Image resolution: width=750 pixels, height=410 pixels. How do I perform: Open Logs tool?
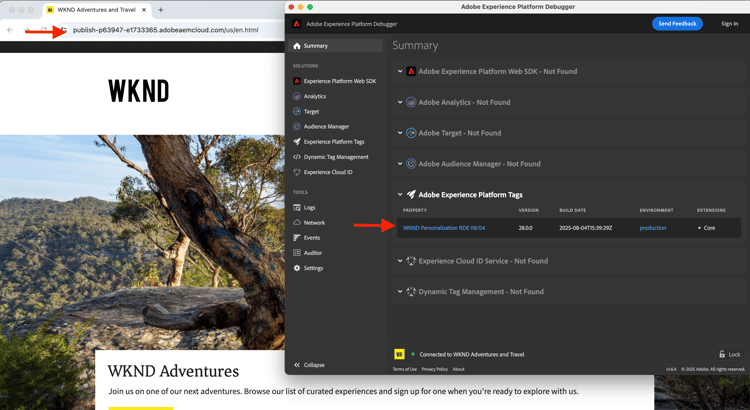[309, 208]
